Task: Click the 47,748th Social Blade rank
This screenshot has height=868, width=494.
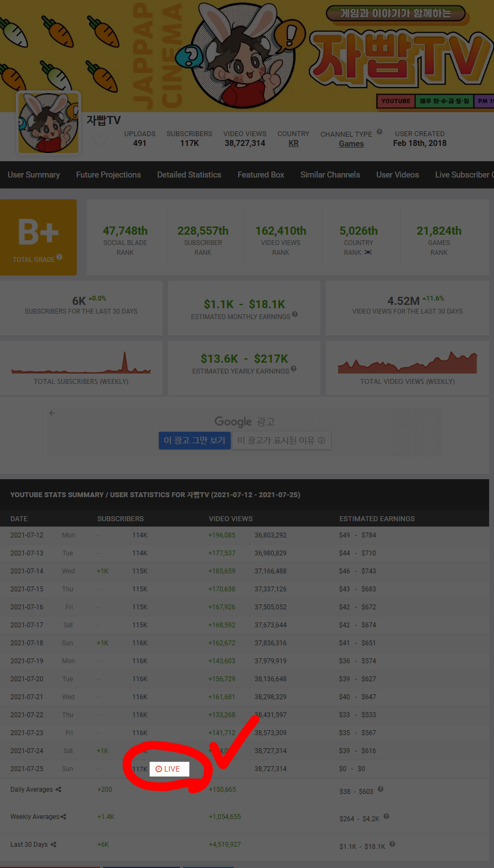Action: [x=125, y=231]
